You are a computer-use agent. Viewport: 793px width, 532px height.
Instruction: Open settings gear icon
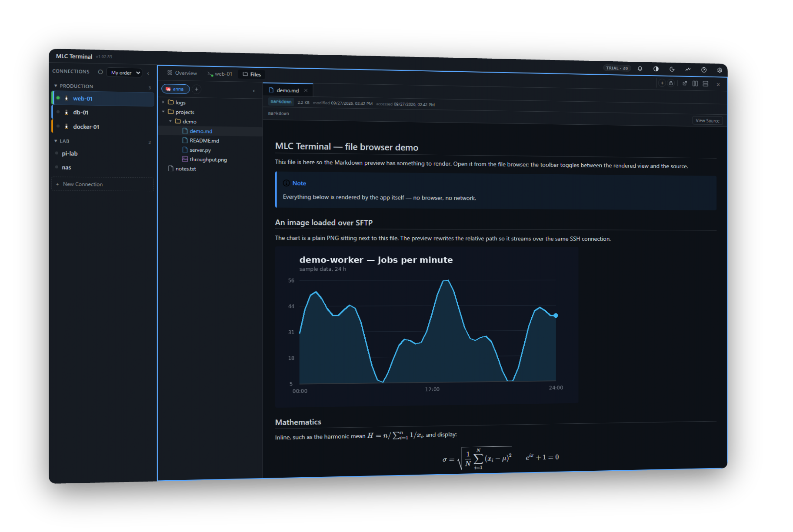tap(720, 70)
